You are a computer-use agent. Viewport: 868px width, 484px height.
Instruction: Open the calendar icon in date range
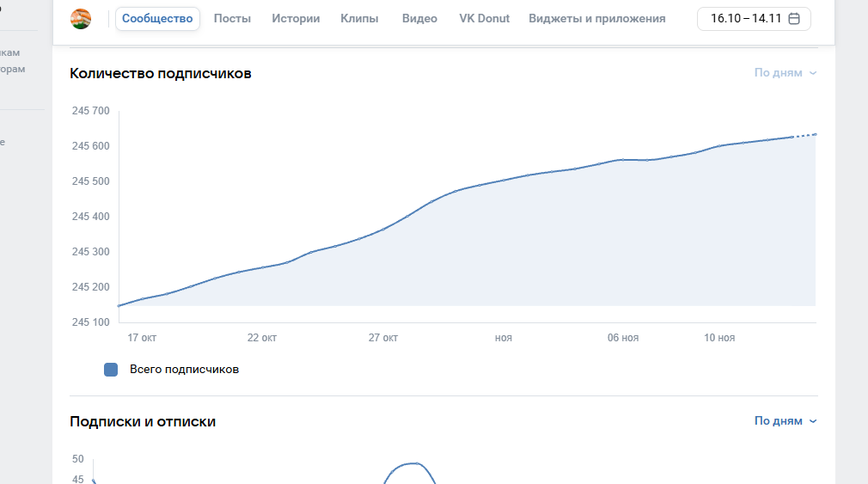(x=794, y=19)
